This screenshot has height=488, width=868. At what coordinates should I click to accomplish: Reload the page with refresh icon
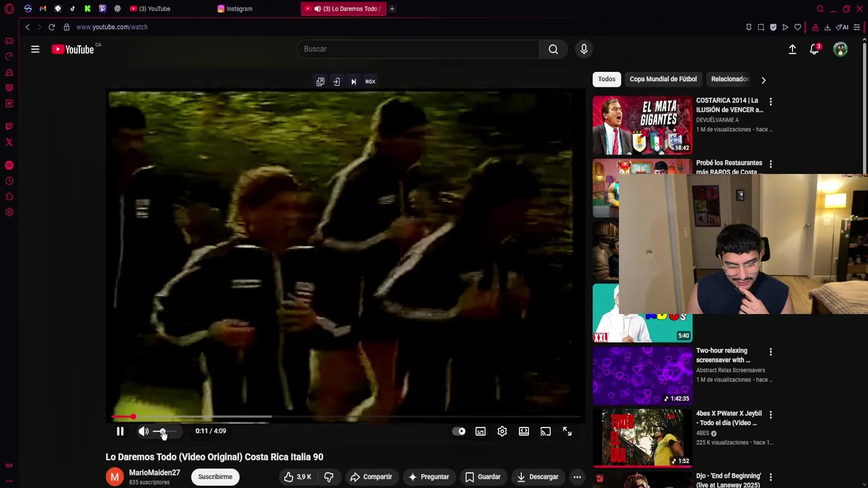[52, 27]
